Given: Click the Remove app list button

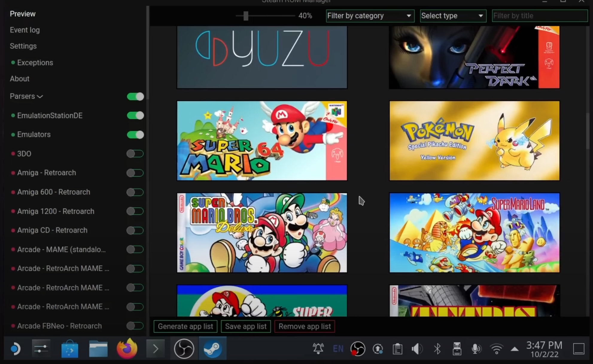Looking at the screenshot, I should (x=305, y=326).
